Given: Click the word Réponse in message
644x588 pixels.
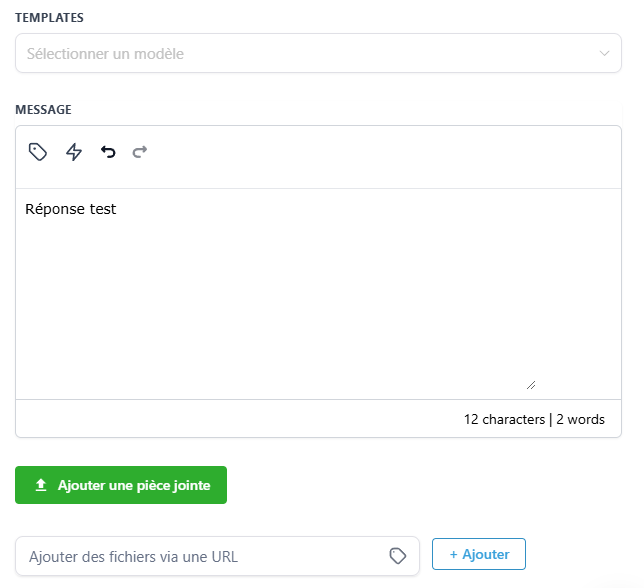Looking at the screenshot, I should click(55, 209).
